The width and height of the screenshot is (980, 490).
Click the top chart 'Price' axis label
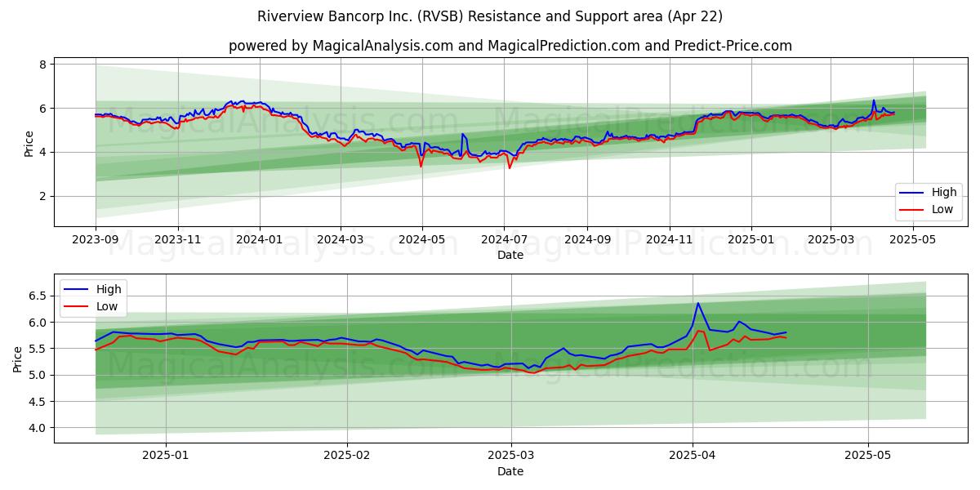(x=29, y=143)
